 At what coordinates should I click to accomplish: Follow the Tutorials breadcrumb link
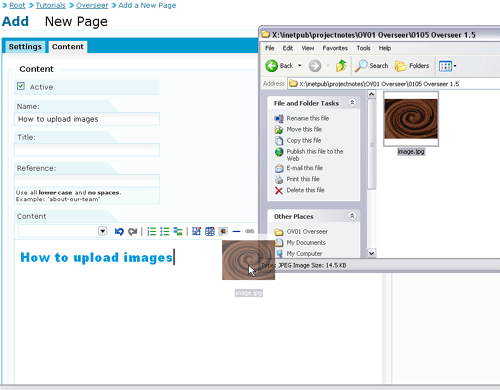click(x=51, y=5)
